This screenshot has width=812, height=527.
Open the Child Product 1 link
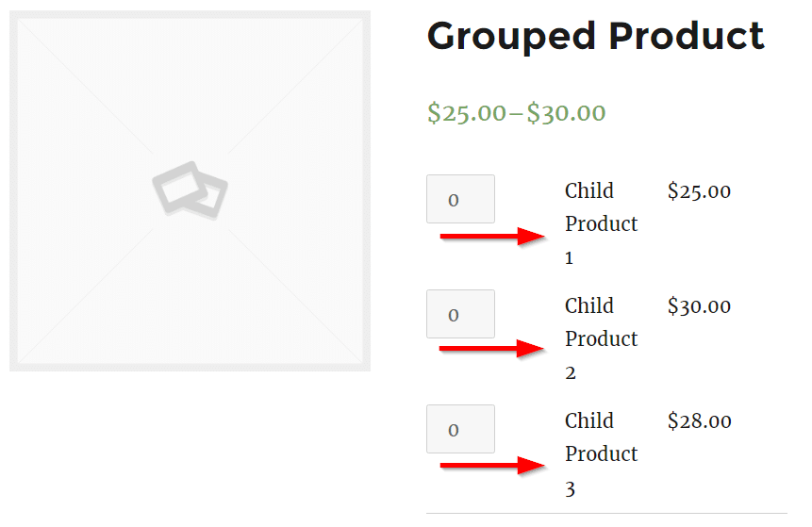(601, 223)
